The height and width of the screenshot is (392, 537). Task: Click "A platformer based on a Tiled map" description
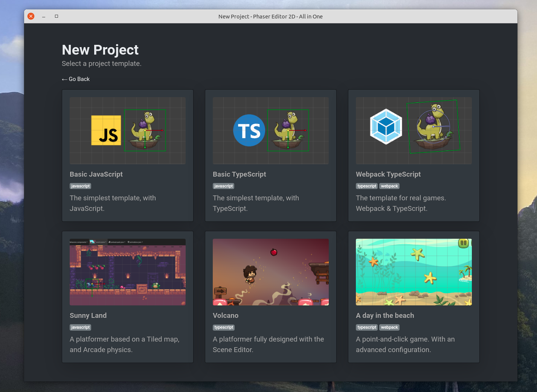(x=125, y=345)
